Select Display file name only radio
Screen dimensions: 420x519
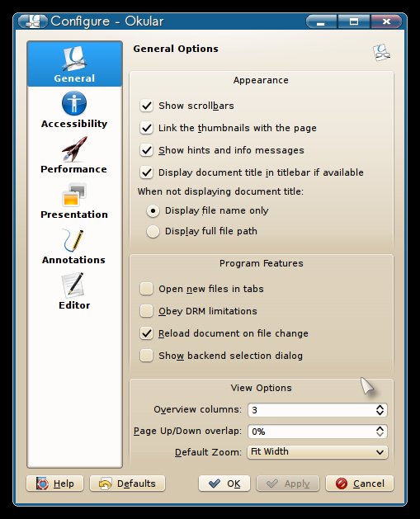click(153, 211)
